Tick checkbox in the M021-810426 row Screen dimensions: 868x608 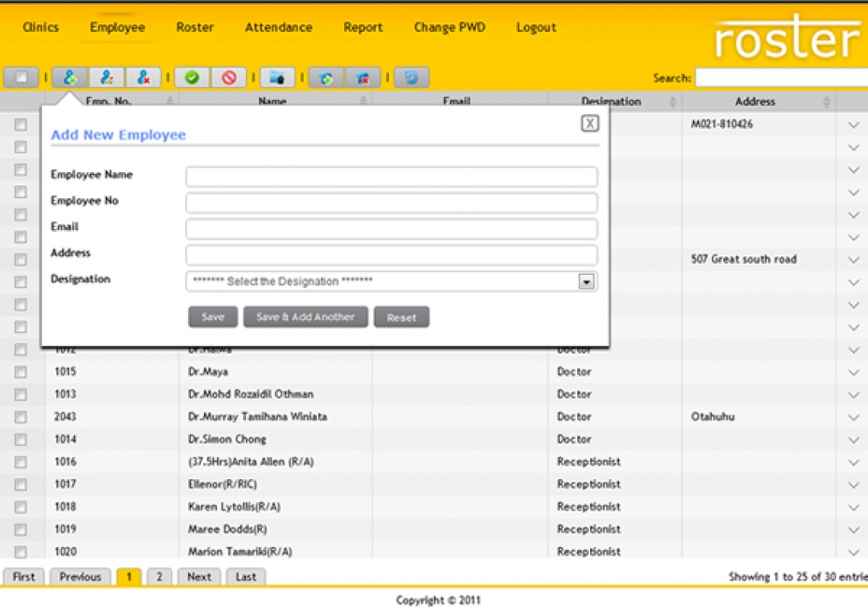[21, 124]
